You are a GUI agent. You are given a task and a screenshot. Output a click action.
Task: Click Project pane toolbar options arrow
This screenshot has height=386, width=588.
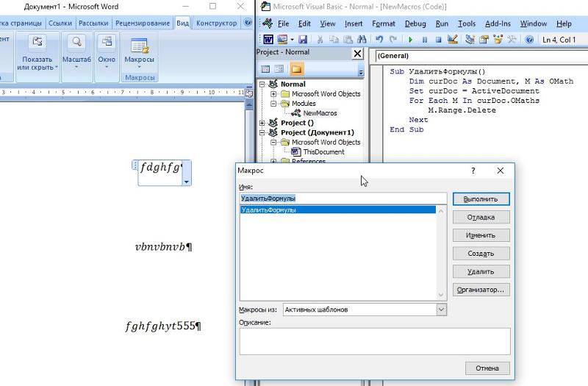pyautogui.click(x=361, y=72)
